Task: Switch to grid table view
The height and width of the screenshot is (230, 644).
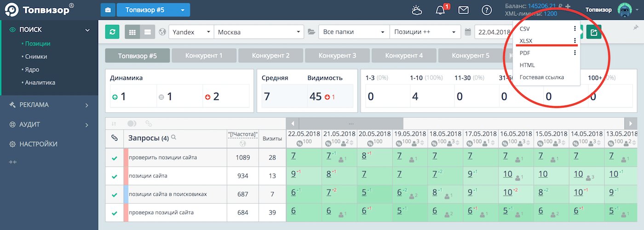Action: pos(132,32)
